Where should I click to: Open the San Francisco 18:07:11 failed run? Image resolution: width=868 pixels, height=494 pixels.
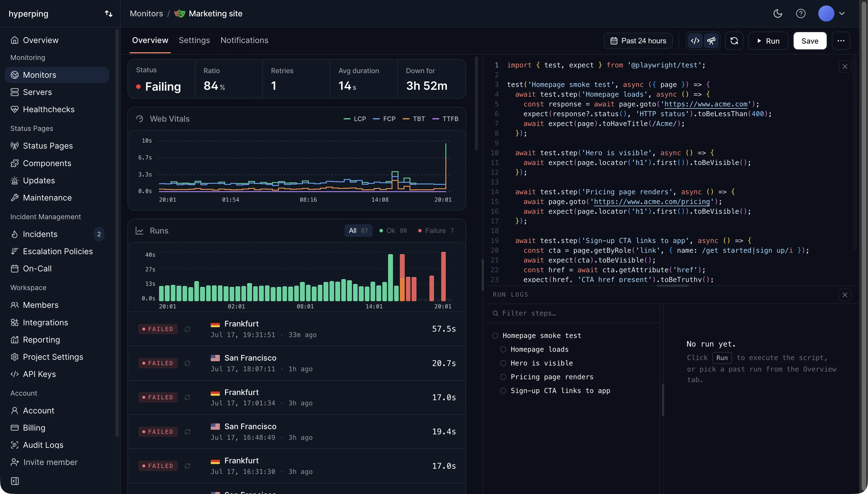tap(297, 363)
